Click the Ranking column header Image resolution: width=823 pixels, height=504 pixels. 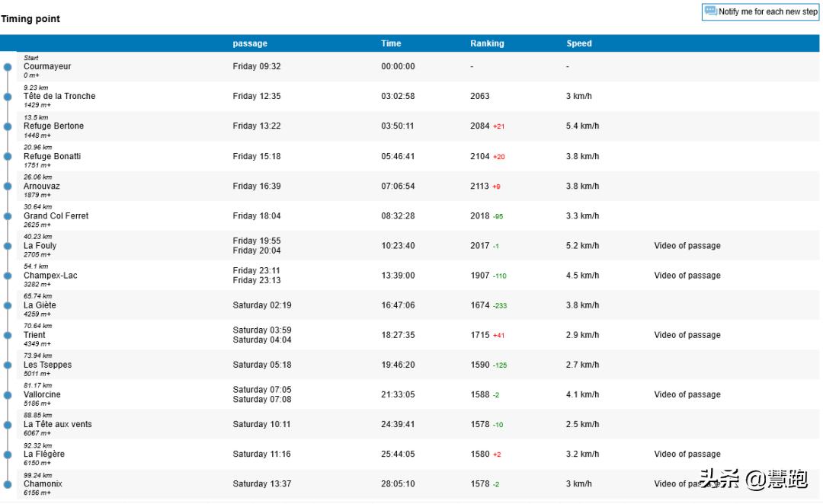[487, 43]
